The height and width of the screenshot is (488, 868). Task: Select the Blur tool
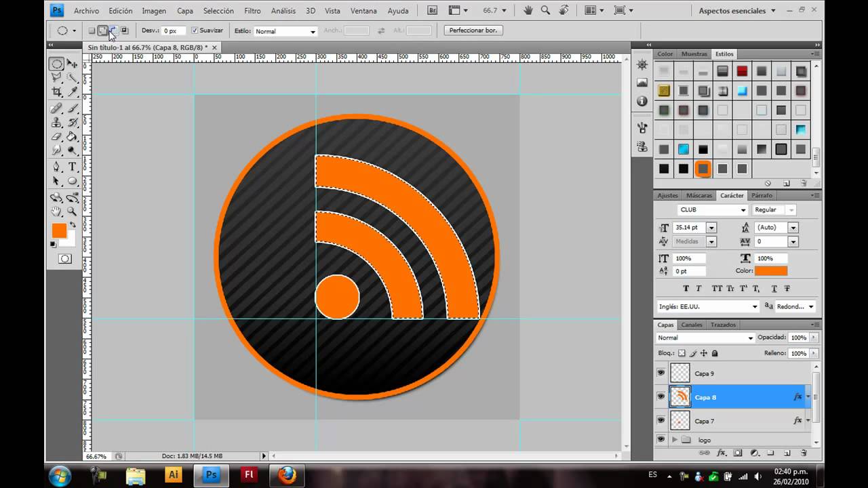pyautogui.click(x=56, y=150)
